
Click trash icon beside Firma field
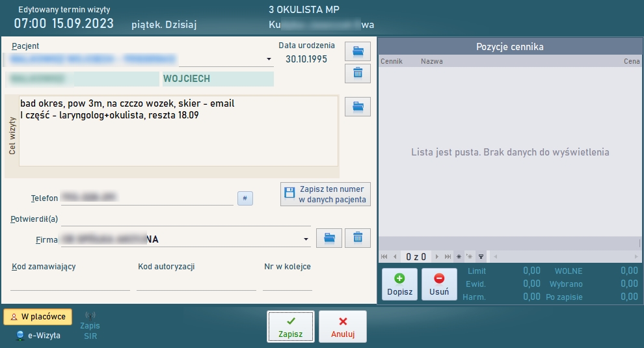[357, 239]
